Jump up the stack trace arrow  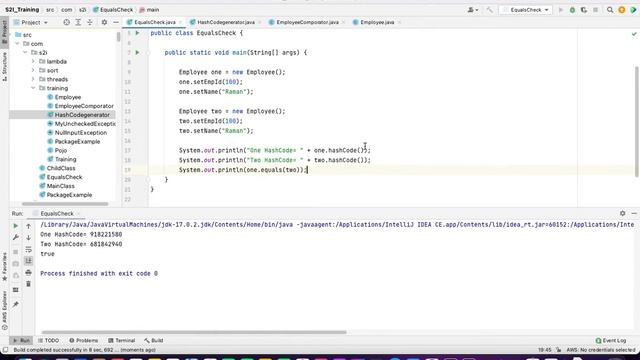click(29, 226)
